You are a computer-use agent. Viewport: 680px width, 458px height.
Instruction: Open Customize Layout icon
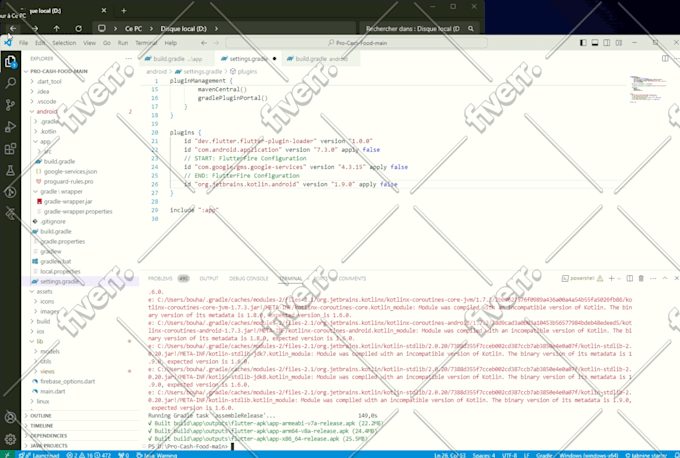click(619, 43)
